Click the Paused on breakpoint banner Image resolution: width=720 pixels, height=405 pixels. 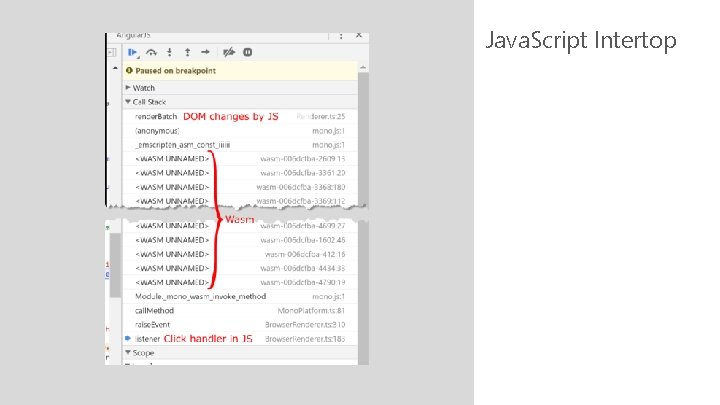click(x=240, y=71)
